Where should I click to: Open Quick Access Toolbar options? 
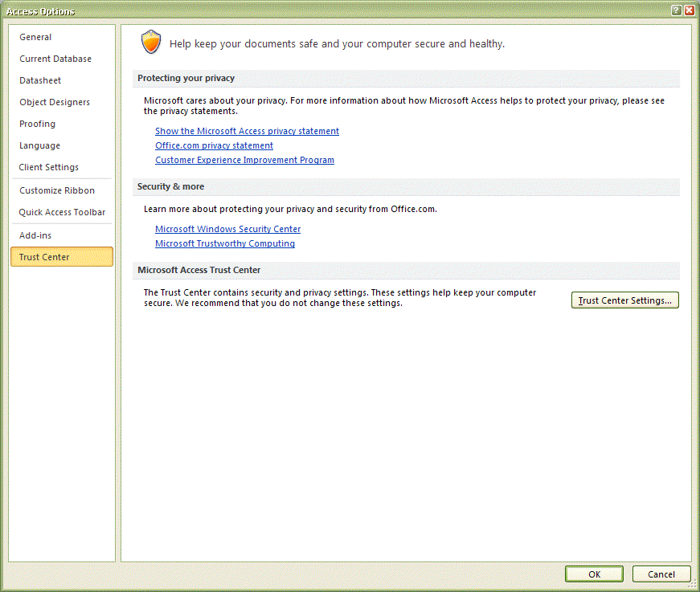pos(62,212)
